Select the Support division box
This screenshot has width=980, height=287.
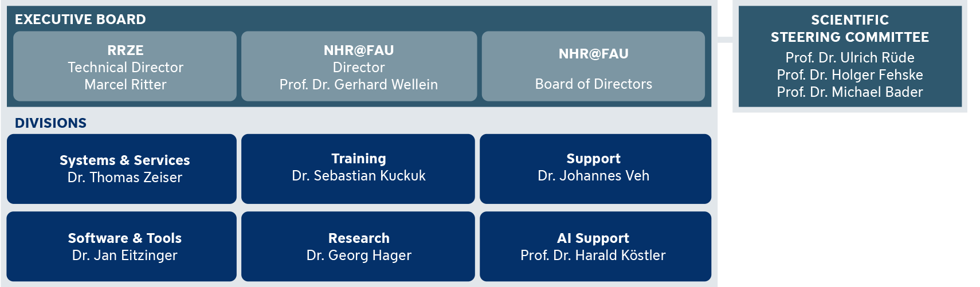(x=595, y=169)
